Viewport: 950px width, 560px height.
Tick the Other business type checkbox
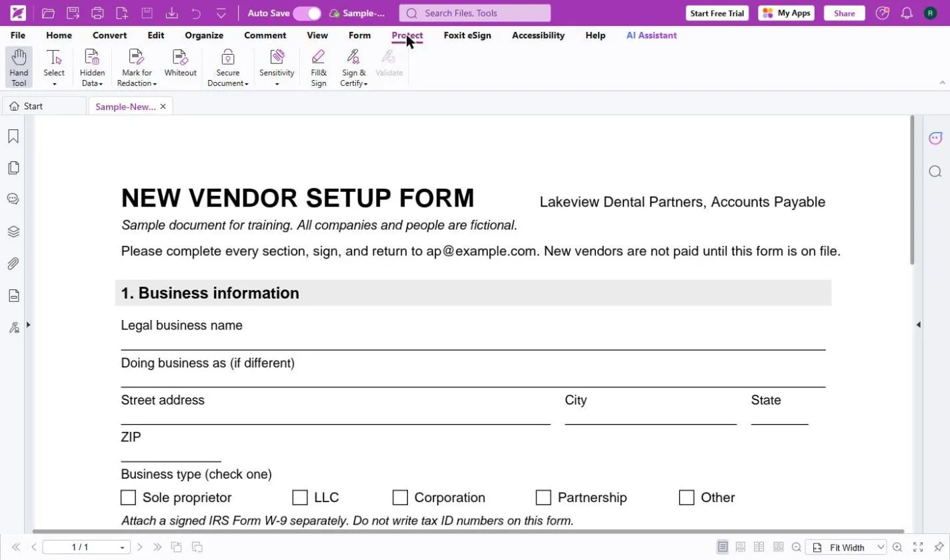click(687, 497)
